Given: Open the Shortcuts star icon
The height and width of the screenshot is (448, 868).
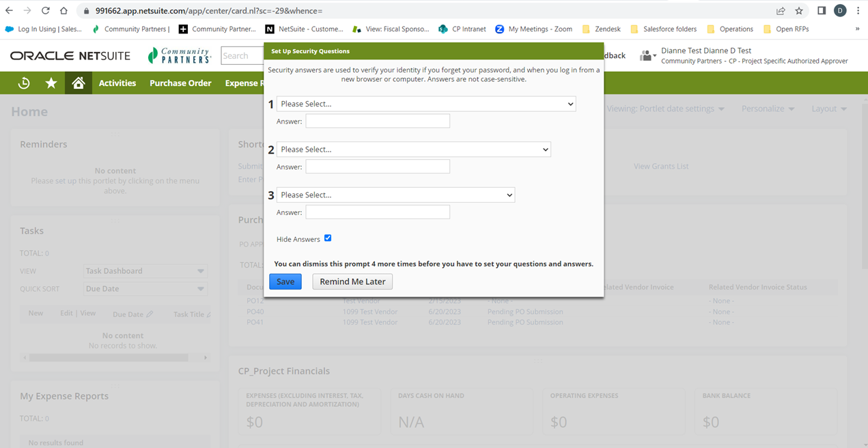Looking at the screenshot, I should point(51,83).
